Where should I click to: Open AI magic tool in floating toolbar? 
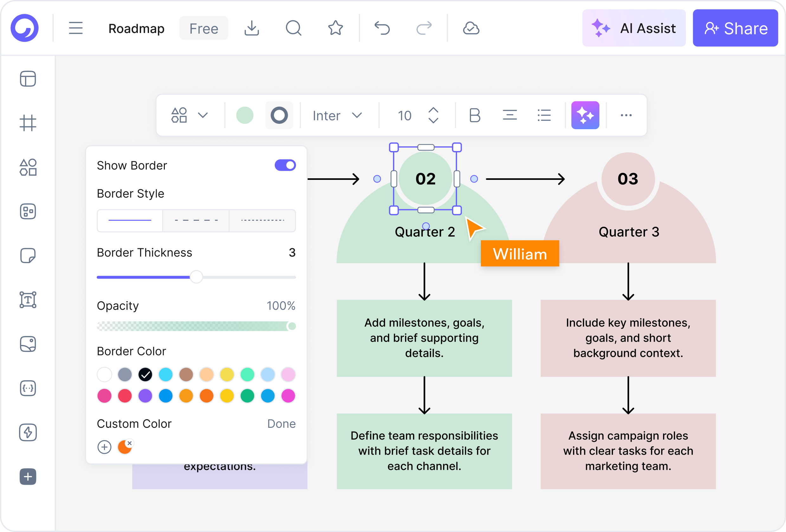585,115
